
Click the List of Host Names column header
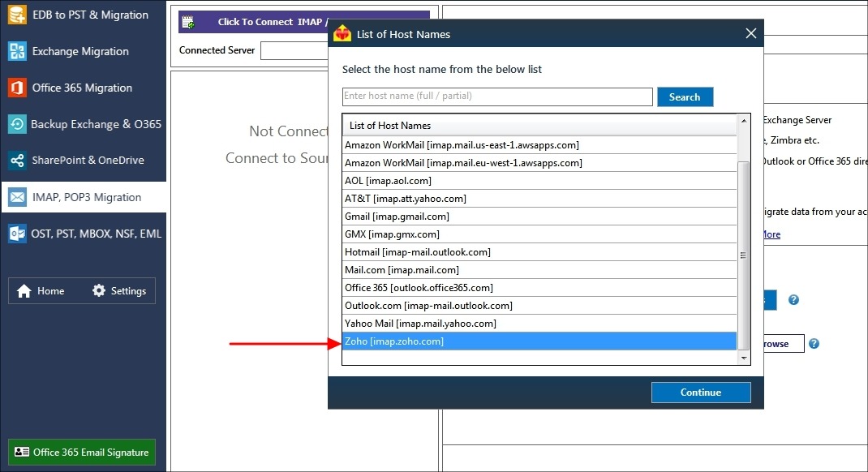[x=539, y=126]
